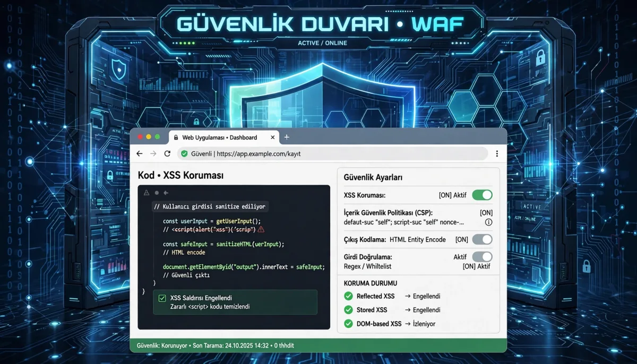The width and height of the screenshot is (637, 364).
Task: Check the XSS Saldırısı Engellendi checkbox
Action: click(162, 298)
